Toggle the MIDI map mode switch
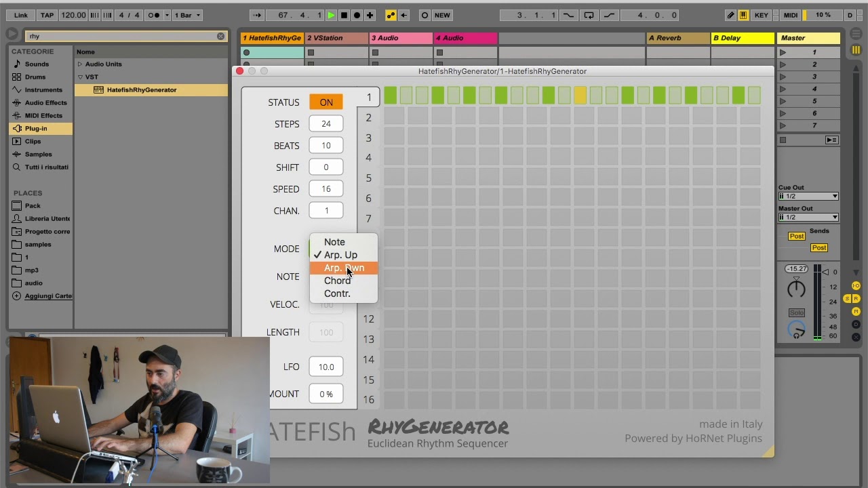The height and width of the screenshot is (488, 868). pos(791,15)
